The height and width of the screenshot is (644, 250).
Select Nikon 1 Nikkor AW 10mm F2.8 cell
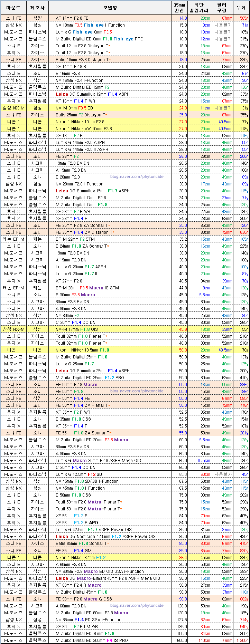pyautogui.click(x=84, y=129)
